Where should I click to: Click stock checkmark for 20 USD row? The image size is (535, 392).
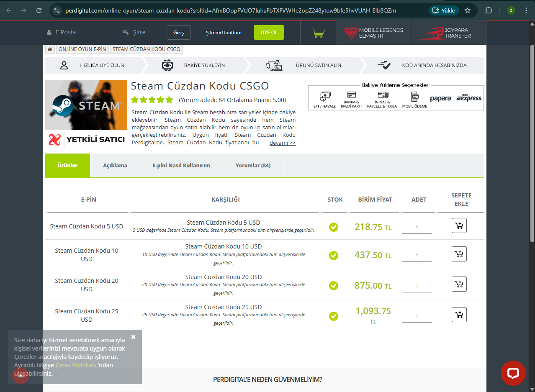pos(334,286)
